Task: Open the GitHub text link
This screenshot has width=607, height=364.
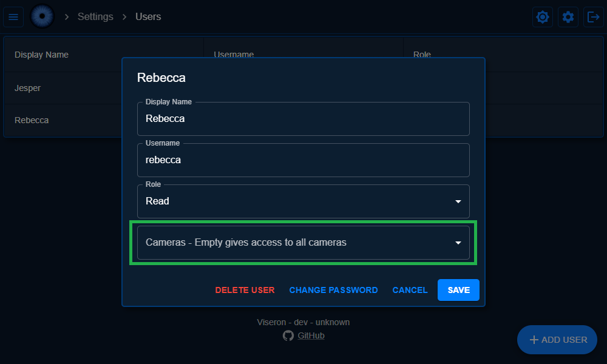Action: (311, 335)
